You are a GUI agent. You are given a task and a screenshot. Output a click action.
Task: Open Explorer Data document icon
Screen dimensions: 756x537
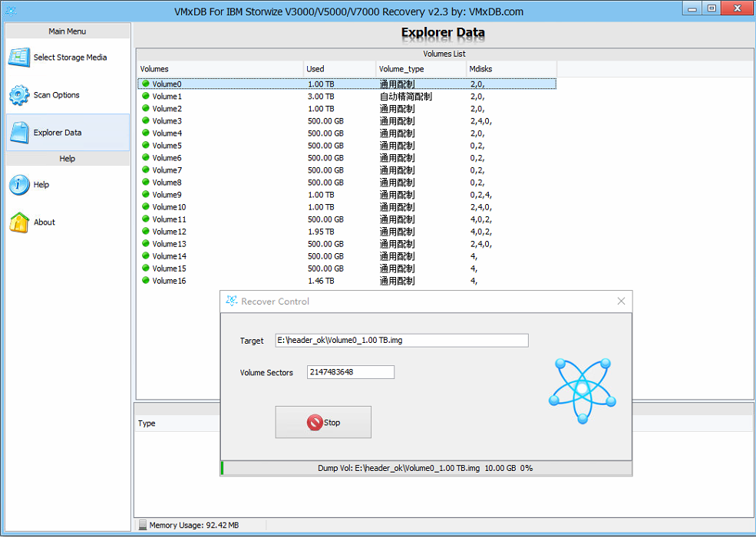tap(19, 133)
